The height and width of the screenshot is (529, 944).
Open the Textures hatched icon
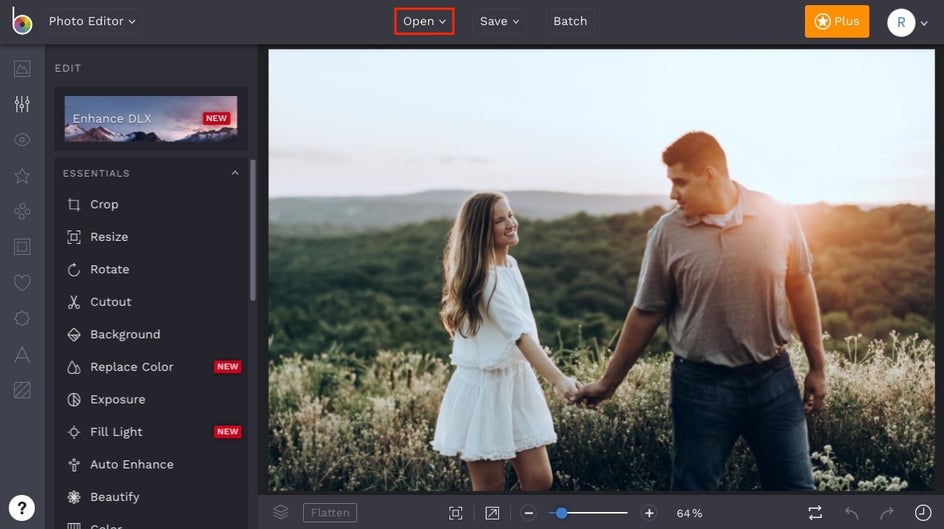22,390
